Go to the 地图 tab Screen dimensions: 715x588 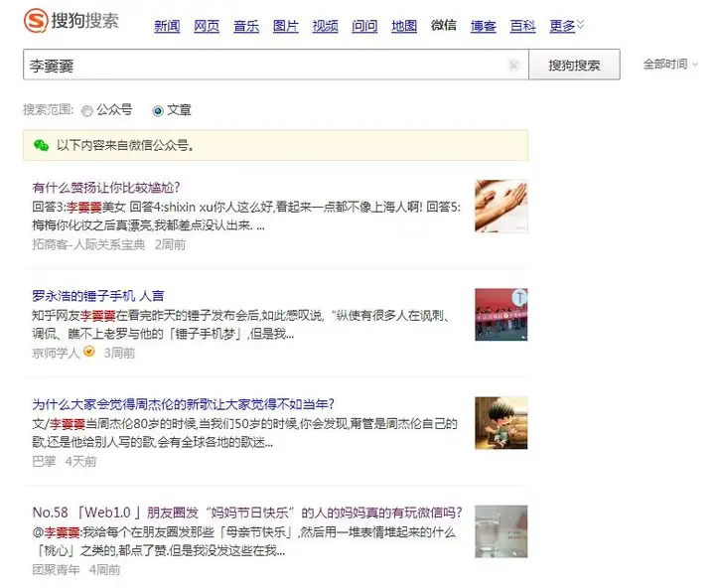[404, 26]
